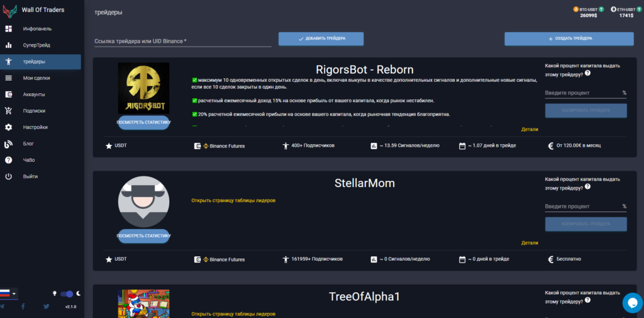Screen dimensions: 644x318
Task: Click help icon in TreeOfAlpha1 capital question
Action: tap(588, 300)
